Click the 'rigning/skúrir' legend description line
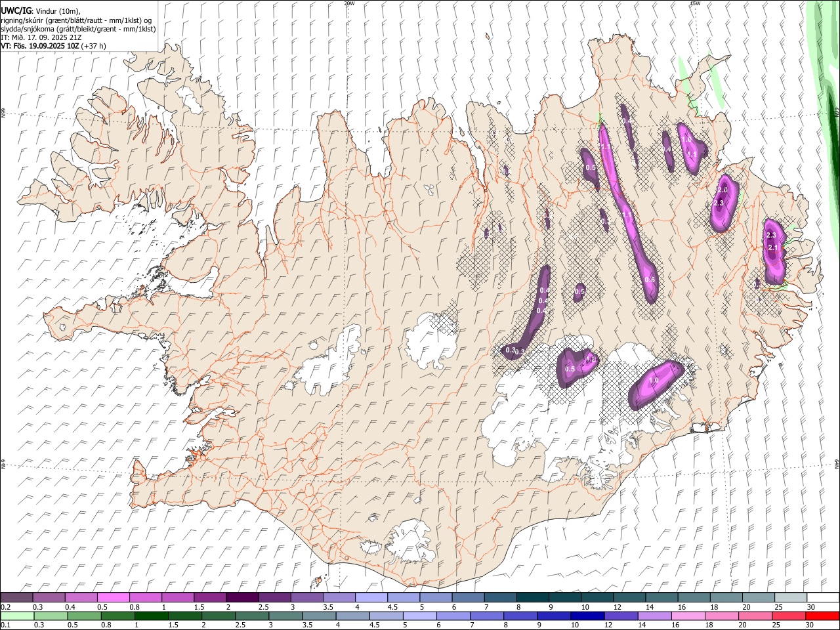The image size is (840, 630). [76, 20]
